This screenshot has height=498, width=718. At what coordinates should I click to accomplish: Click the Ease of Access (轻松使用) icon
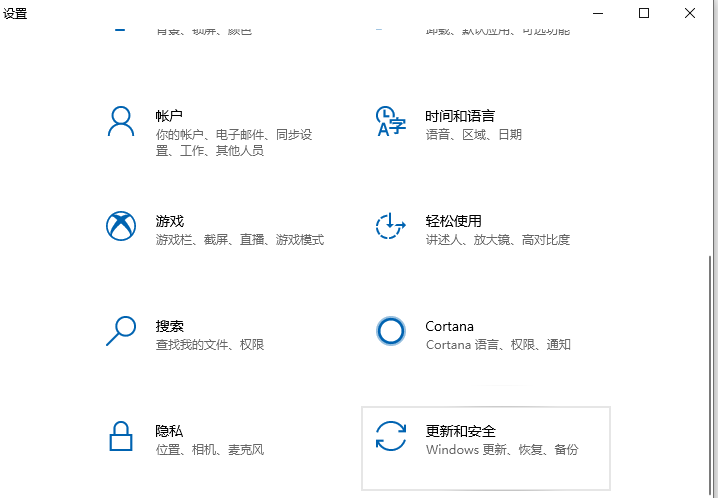click(391, 226)
